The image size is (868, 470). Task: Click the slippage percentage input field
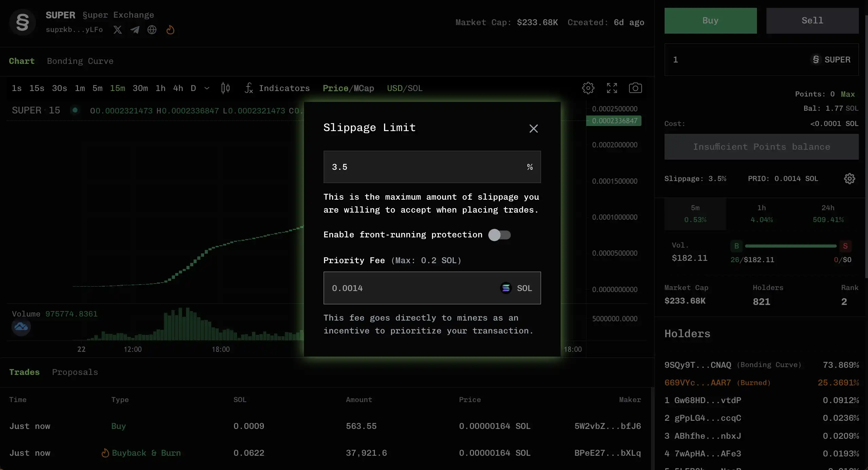424,167
